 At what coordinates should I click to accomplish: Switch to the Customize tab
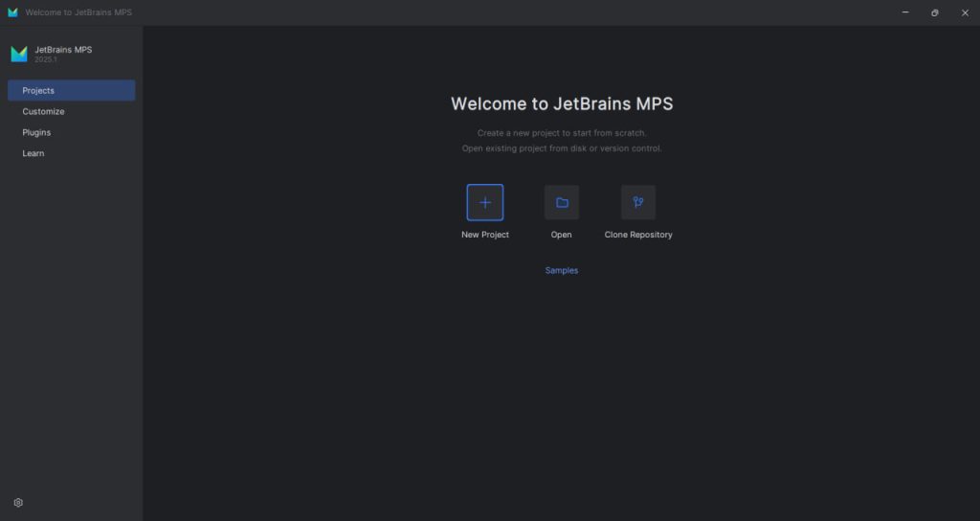pyautogui.click(x=71, y=111)
